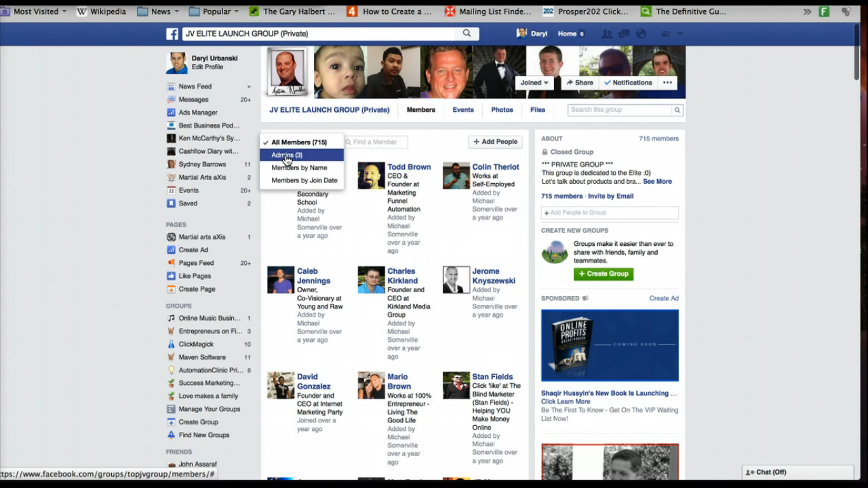This screenshot has height=488, width=868.
Task: Open Todd Brown's profile link
Action: point(409,167)
